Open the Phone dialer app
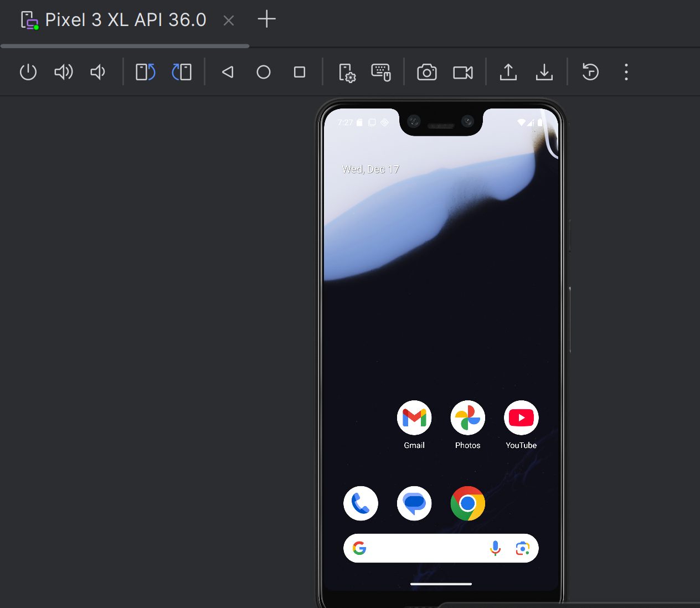This screenshot has width=700, height=608. tap(361, 503)
